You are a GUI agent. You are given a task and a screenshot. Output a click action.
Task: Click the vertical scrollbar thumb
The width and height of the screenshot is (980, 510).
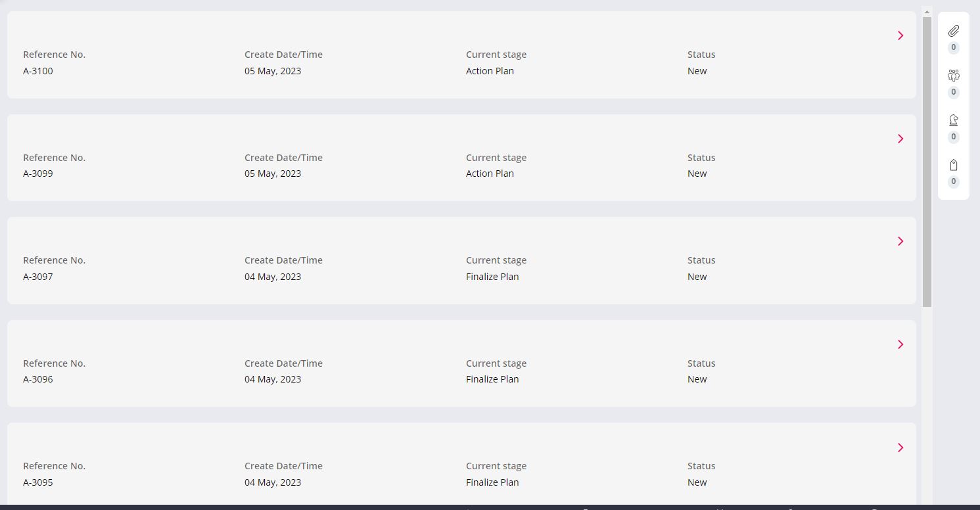927,161
